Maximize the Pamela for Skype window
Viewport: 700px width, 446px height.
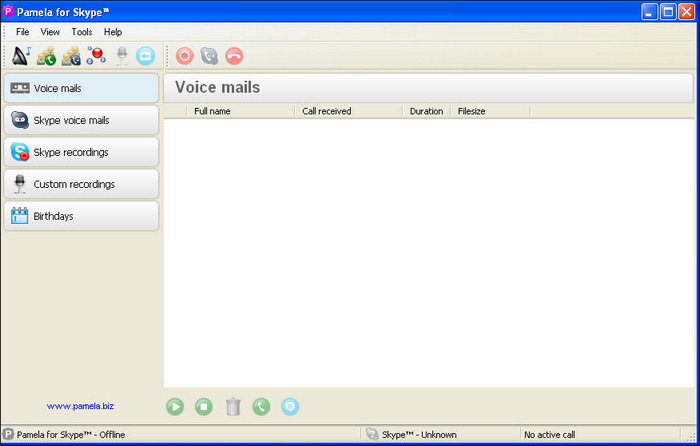tap(668, 12)
